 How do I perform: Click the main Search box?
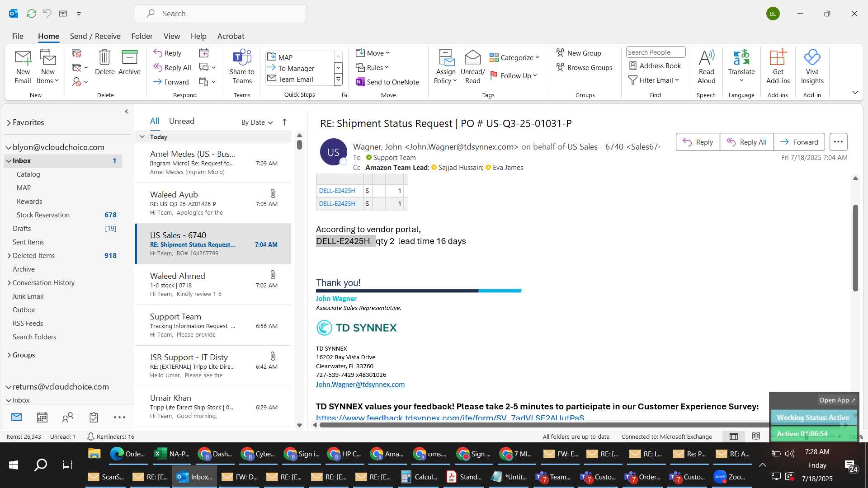point(221,14)
